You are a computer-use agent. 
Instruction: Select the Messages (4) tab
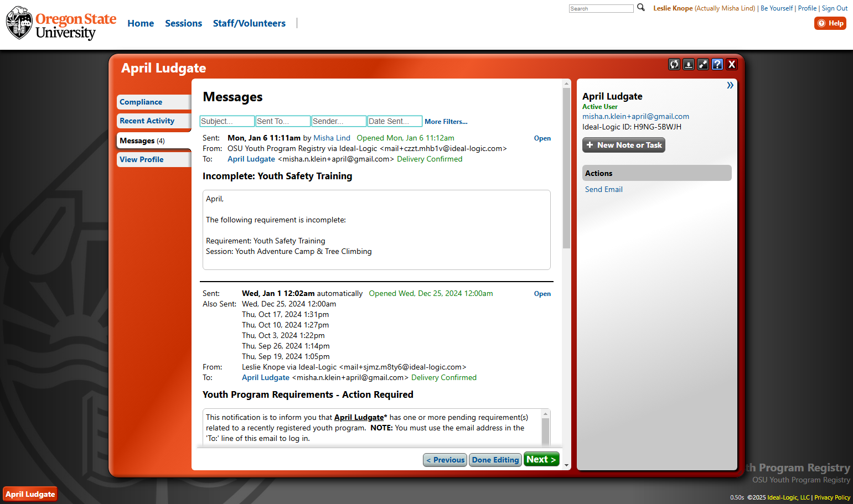[154, 141]
